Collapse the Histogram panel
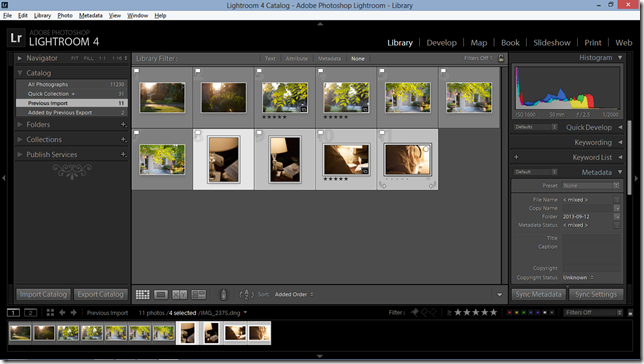Image resolution: width=644 pixels, height=364 pixels. [x=620, y=58]
